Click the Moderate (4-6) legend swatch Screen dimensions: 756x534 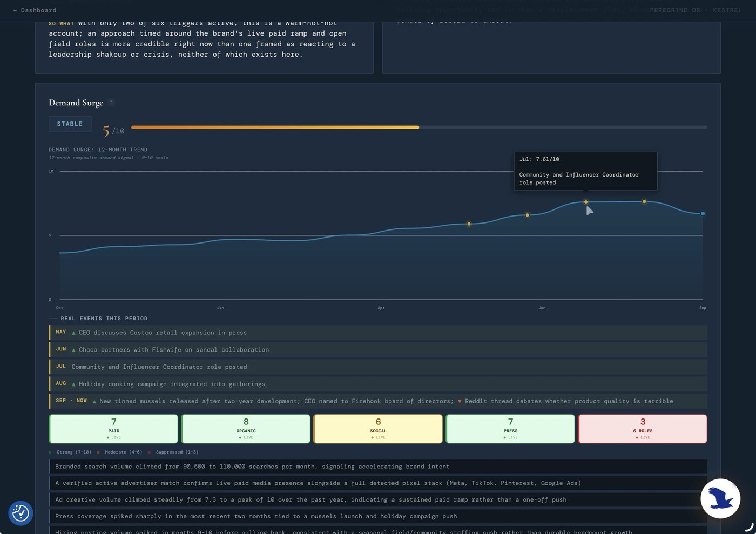(98, 452)
